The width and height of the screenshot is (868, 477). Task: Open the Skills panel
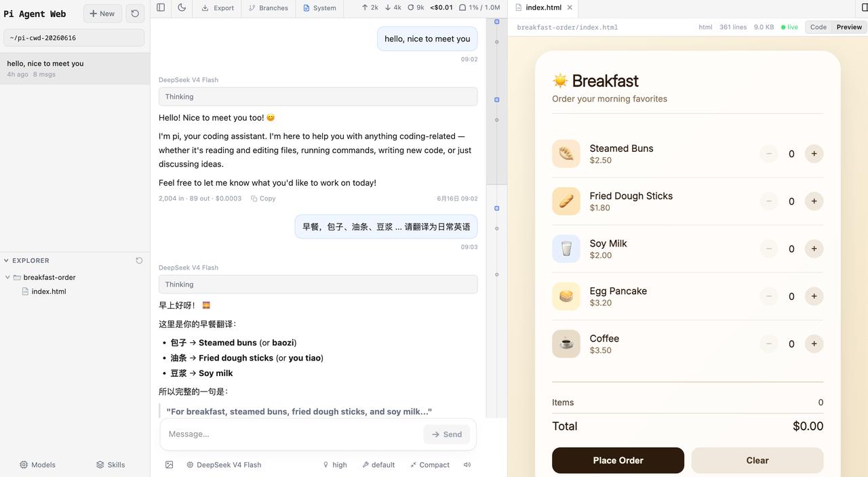pos(111,465)
